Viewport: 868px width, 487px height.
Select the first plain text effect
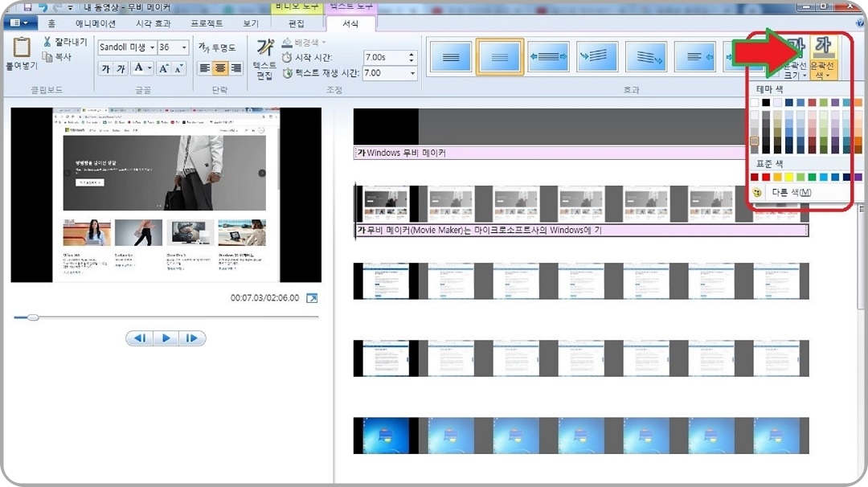451,56
